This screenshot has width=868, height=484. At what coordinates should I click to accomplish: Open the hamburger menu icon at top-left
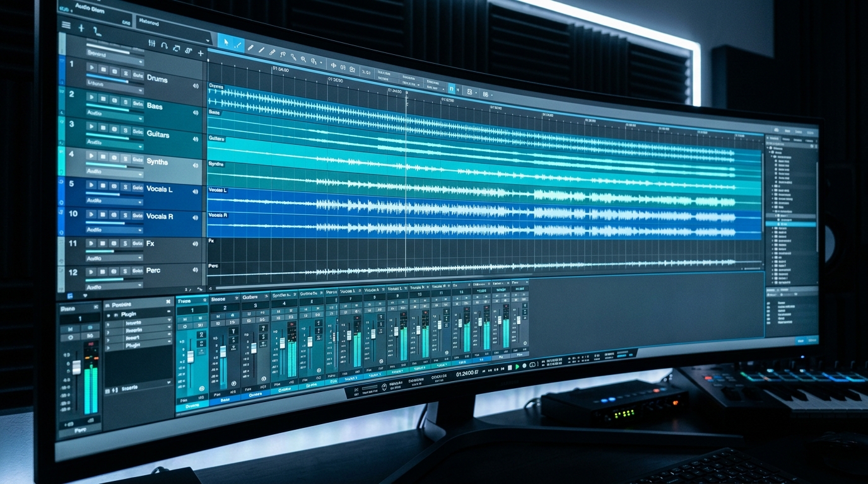(x=66, y=25)
